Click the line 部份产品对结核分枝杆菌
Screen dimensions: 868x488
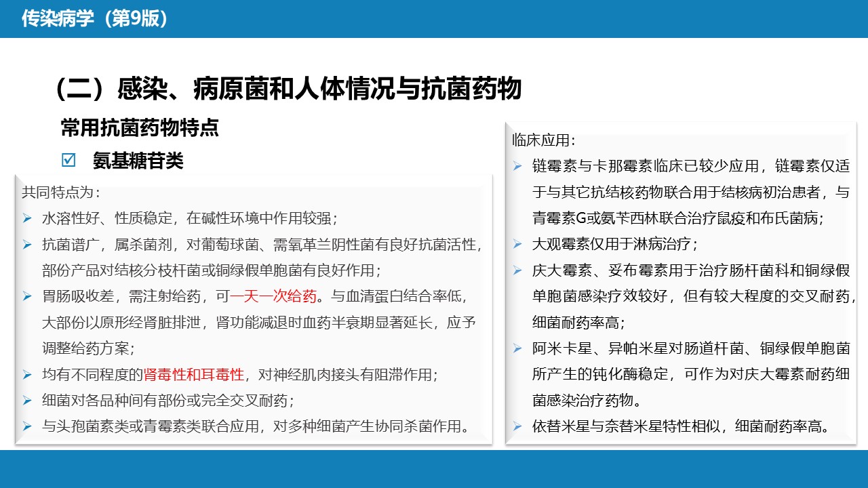[x=212, y=270]
